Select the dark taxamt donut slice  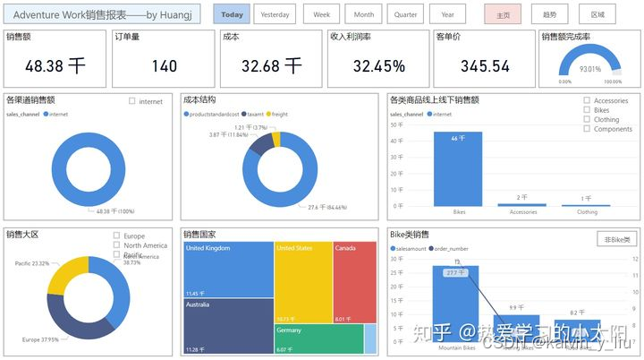tap(263, 144)
